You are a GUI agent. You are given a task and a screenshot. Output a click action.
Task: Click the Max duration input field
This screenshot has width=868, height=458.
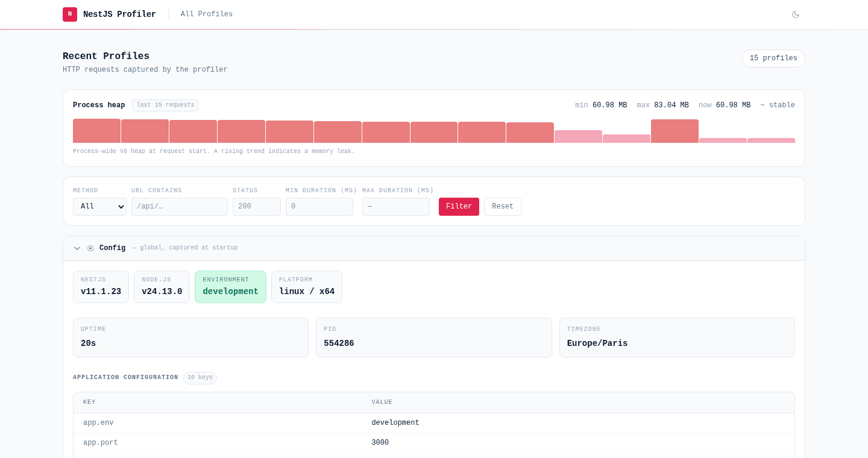[x=396, y=207]
